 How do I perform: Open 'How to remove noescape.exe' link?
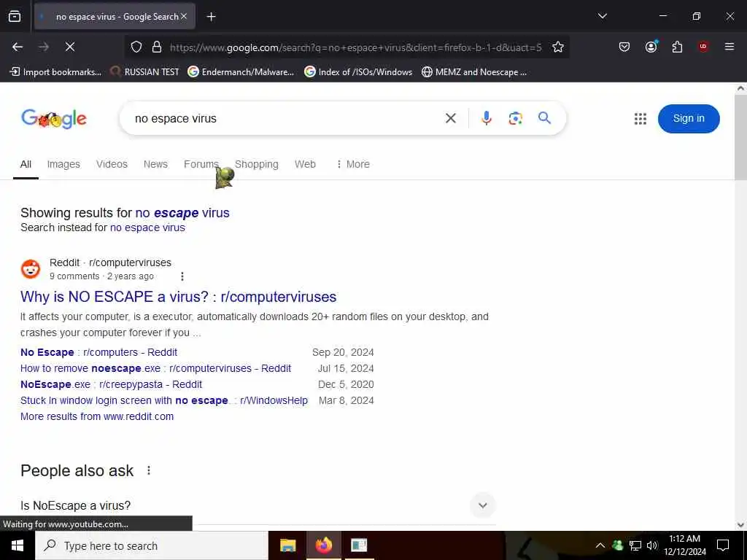point(155,368)
